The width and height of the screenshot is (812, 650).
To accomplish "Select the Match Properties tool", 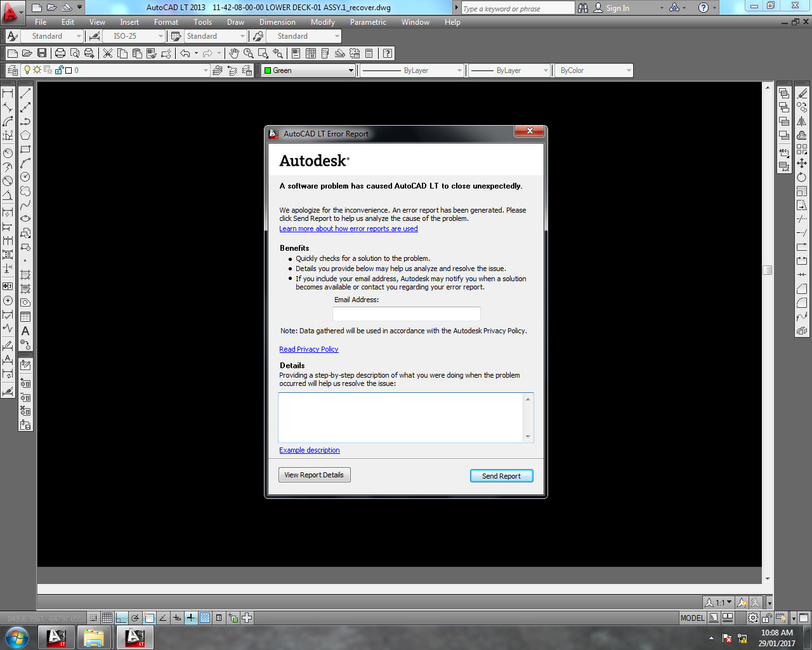I will click(x=152, y=53).
